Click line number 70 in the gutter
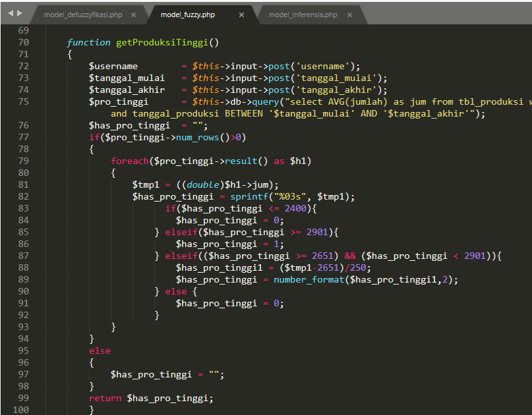This screenshot has height=415, width=532. [21, 42]
